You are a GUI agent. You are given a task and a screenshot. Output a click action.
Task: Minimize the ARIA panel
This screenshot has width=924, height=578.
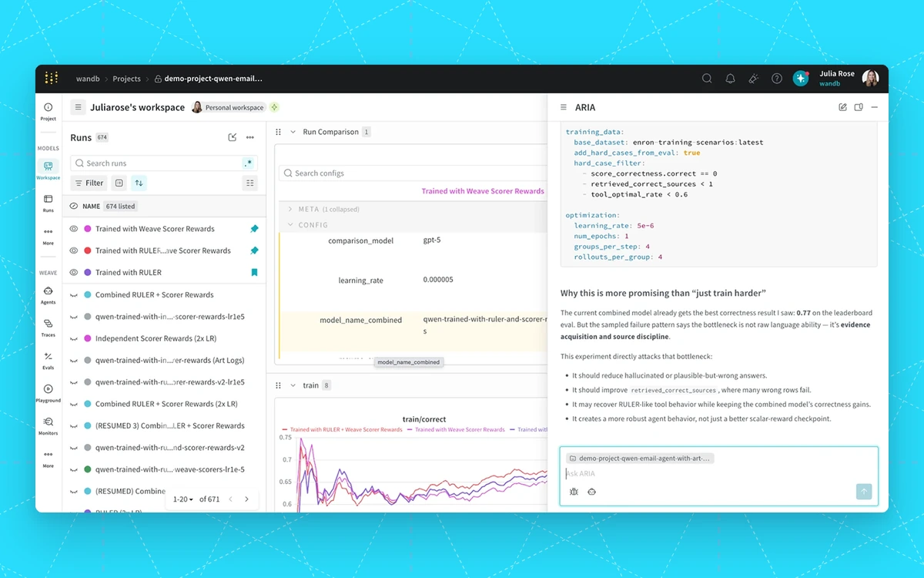click(875, 107)
